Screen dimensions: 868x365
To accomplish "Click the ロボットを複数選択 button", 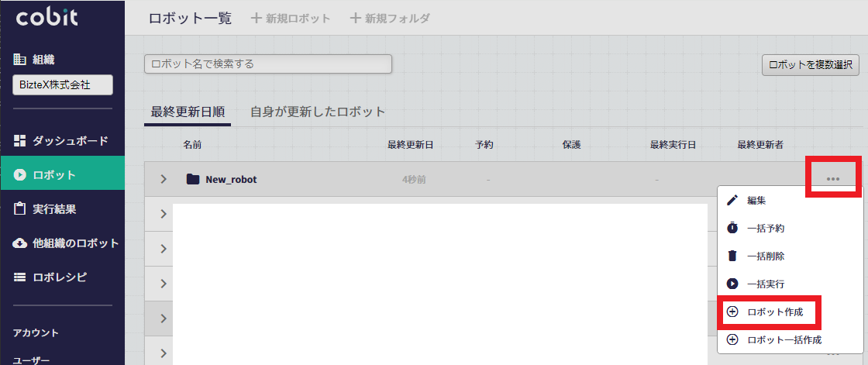I will coord(811,64).
